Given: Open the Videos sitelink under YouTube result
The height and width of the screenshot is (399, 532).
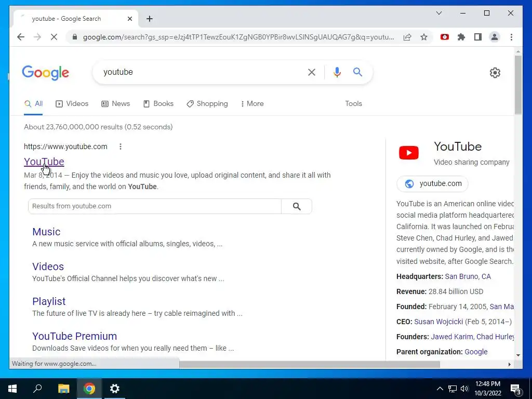Looking at the screenshot, I should (x=48, y=267).
